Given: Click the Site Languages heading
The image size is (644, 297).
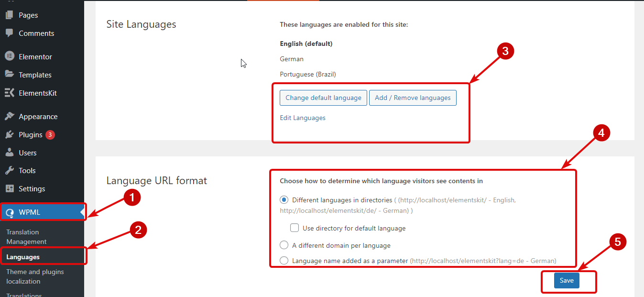Looking at the screenshot, I should [141, 24].
